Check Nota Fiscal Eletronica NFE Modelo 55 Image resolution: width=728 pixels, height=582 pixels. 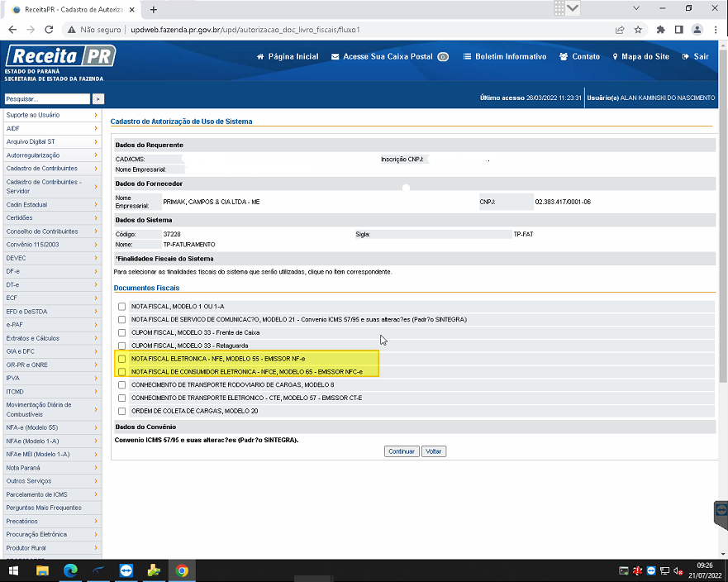(121, 359)
